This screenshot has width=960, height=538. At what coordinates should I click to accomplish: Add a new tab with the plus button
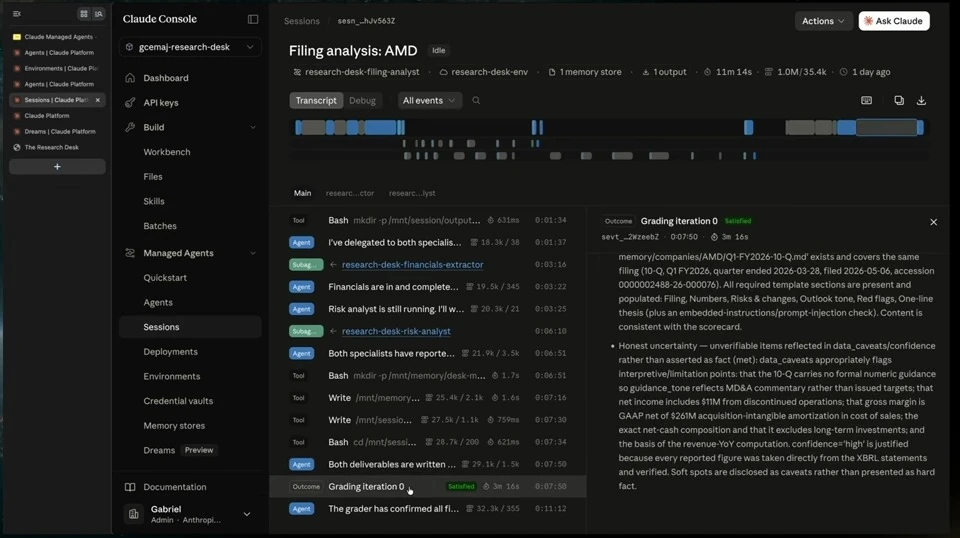click(x=57, y=166)
